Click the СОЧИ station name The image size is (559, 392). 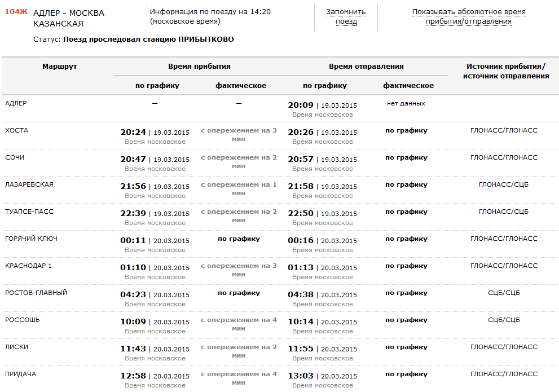[x=15, y=157]
